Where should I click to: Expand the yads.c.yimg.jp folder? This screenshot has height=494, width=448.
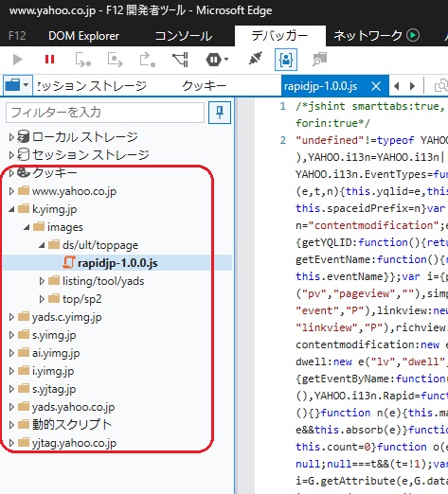[11, 317]
